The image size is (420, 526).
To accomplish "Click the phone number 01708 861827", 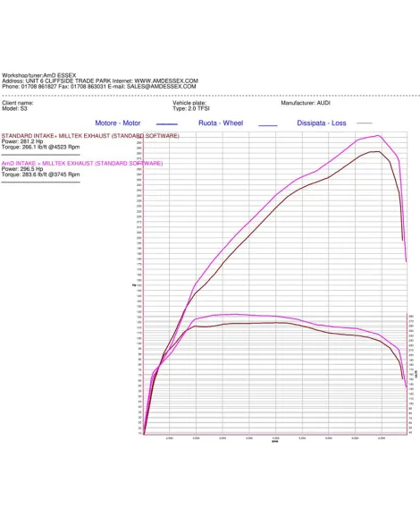I will point(39,86).
